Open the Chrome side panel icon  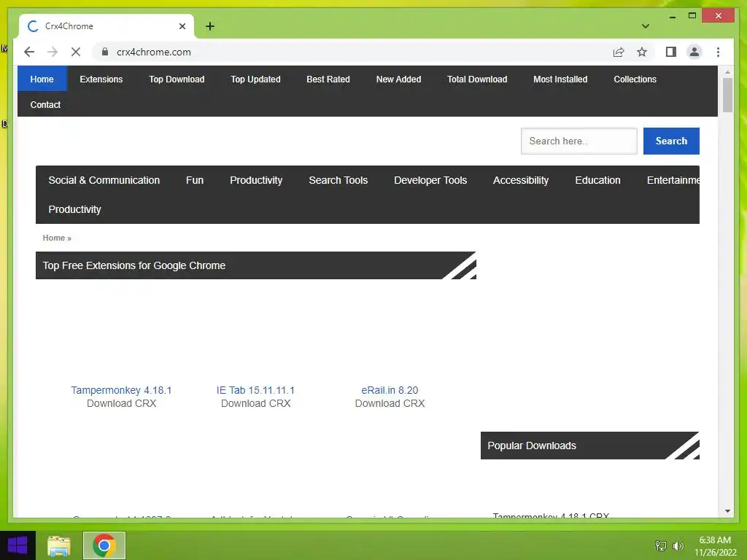pyautogui.click(x=671, y=52)
